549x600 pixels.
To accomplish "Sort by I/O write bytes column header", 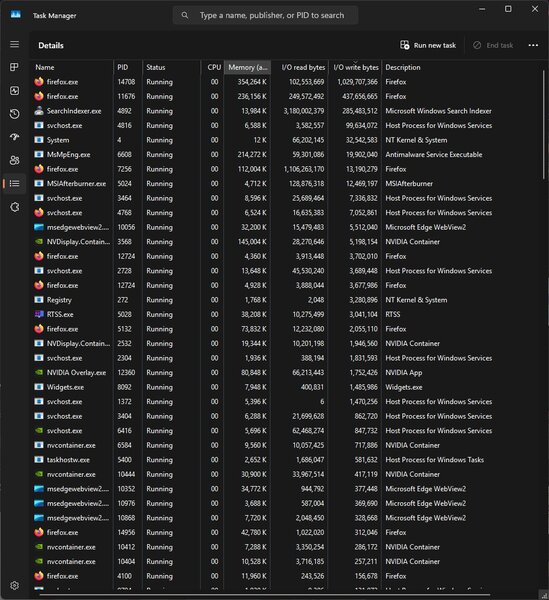I will [x=355, y=67].
